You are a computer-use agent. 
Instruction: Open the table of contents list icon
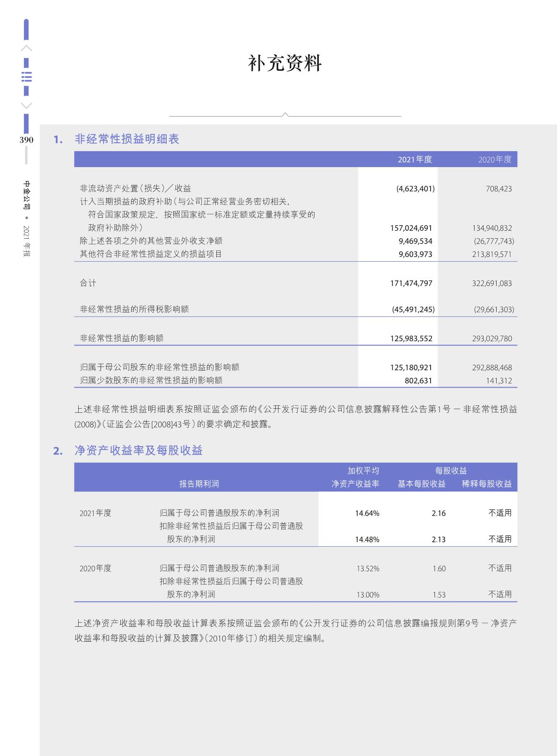27,77
